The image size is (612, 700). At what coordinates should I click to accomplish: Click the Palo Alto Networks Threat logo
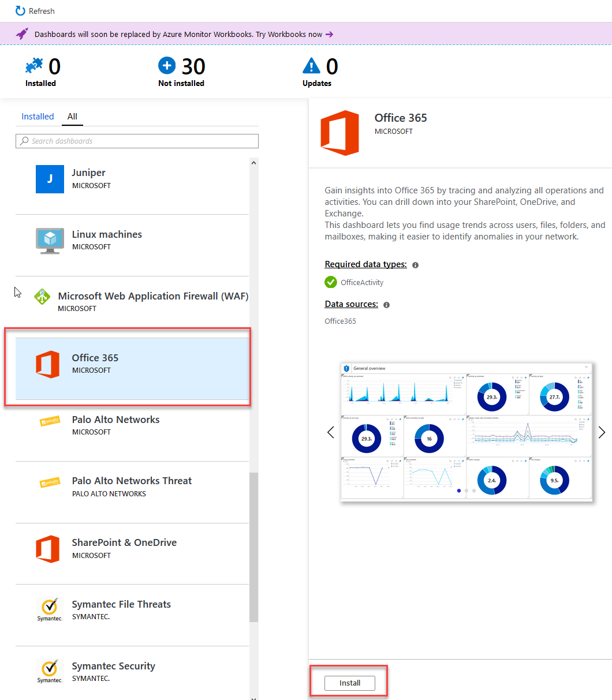(x=50, y=482)
